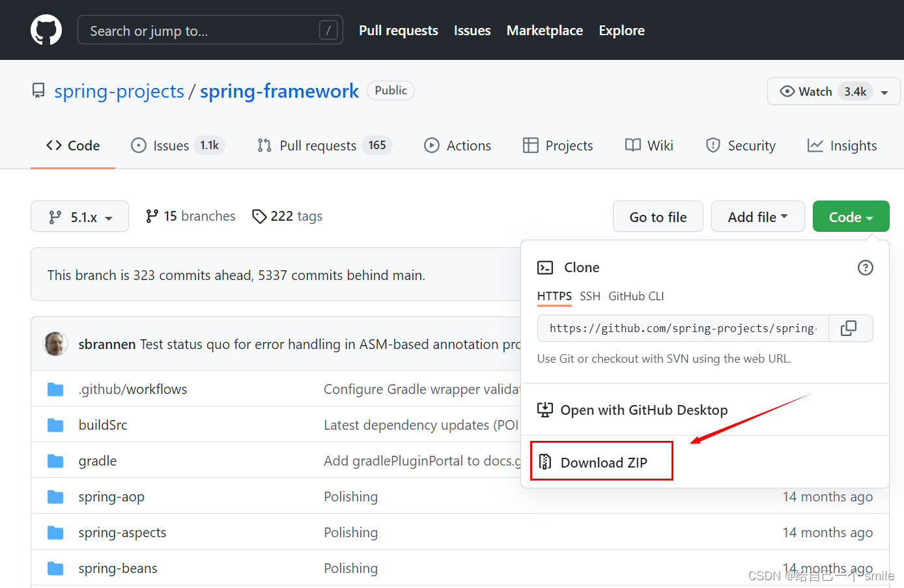Viewport: 904px width, 588px height.
Task: Switch to the Code tab
Action: [x=73, y=145]
